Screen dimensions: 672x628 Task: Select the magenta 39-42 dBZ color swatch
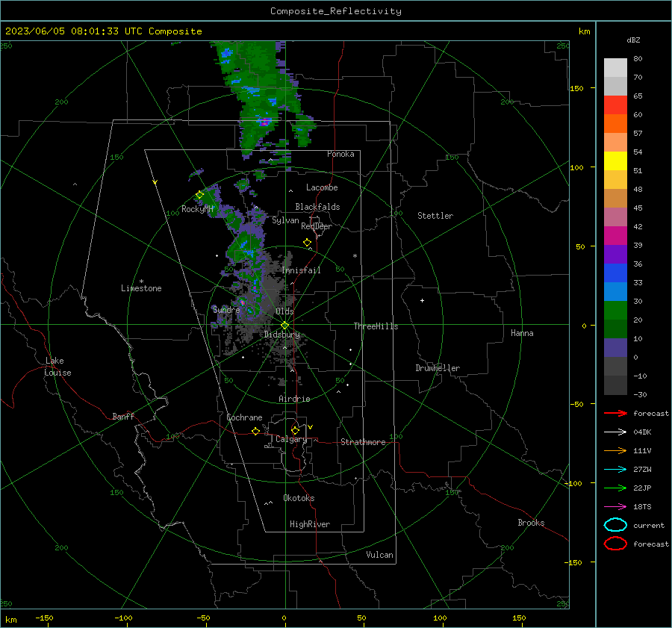coord(615,236)
